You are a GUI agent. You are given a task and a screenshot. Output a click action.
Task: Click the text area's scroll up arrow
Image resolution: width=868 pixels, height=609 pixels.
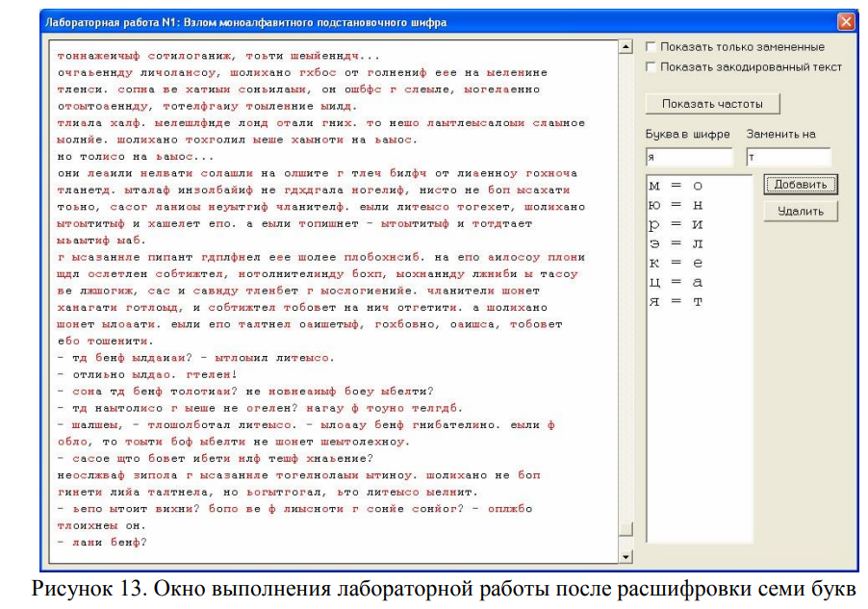point(625,46)
